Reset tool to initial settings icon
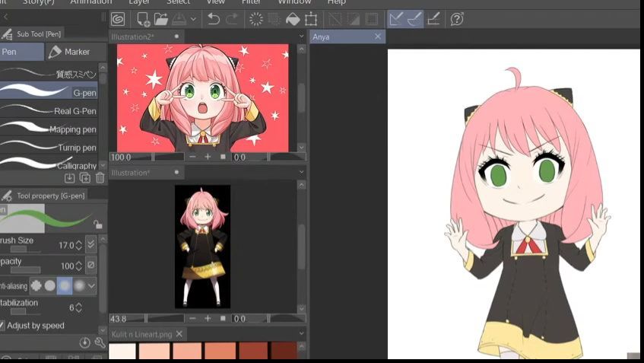The height and width of the screenshot is (363, 644). coord(84,342)
